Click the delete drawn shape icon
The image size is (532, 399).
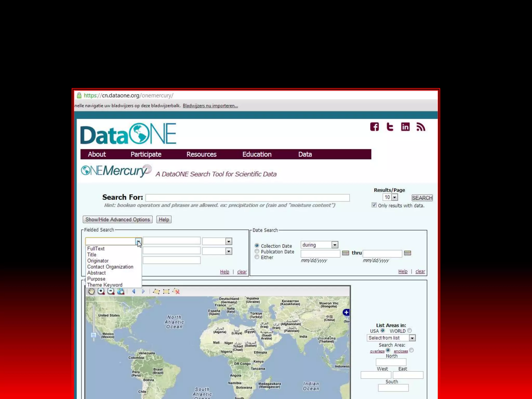pyautogui.click(x=176, y=291)
